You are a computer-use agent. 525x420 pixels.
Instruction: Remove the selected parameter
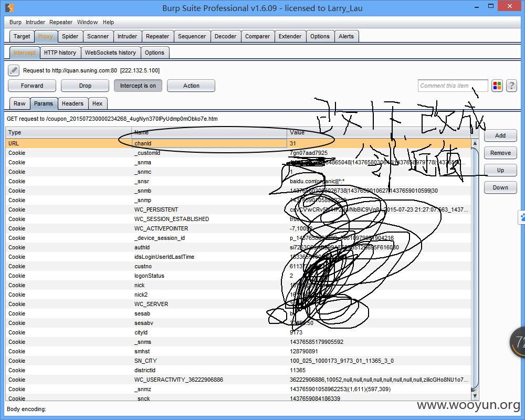pos(500,153)
